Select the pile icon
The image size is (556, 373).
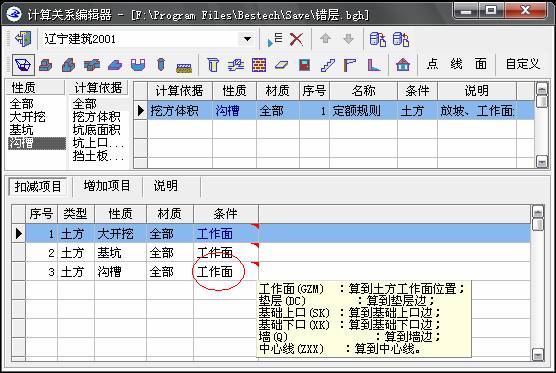click(x=161, y=65)
